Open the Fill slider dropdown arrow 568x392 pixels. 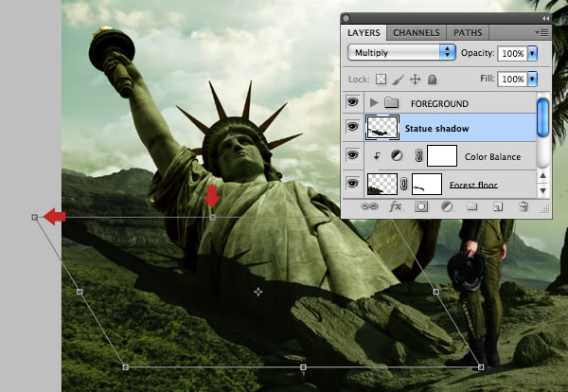pos(532,79)
